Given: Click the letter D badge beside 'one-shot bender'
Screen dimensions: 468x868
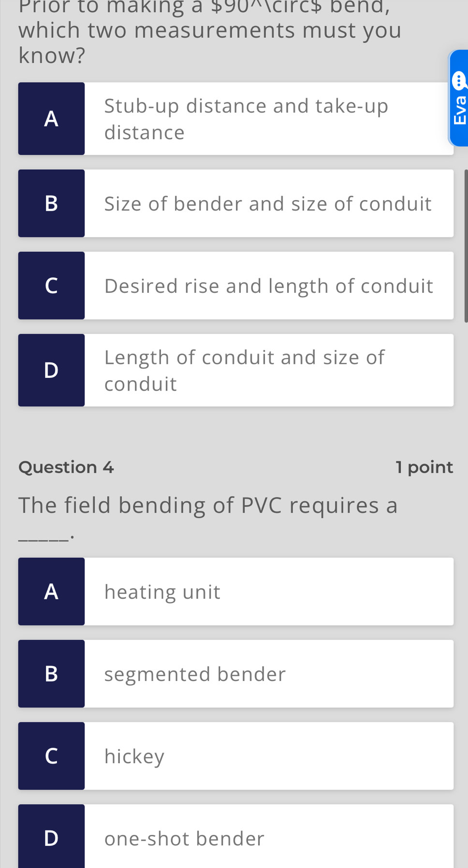Looking at the screenshot, I should [51, 838].
